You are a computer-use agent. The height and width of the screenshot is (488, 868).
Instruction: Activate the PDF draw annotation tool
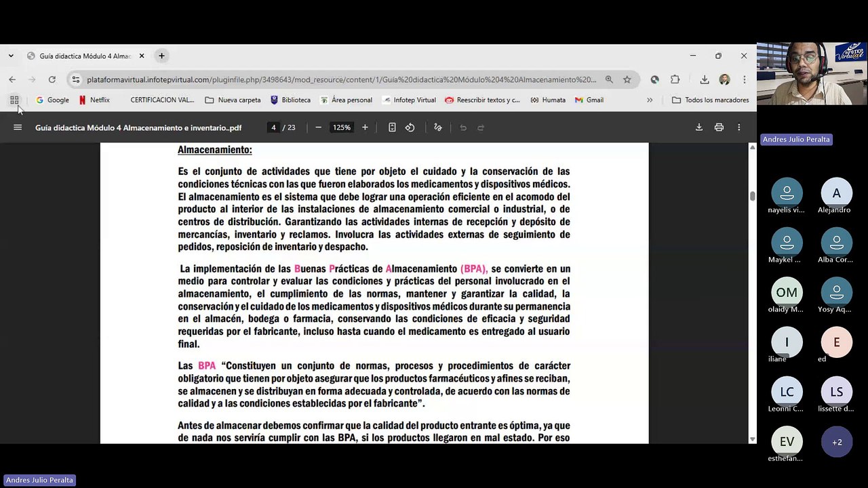click(437, 127)
